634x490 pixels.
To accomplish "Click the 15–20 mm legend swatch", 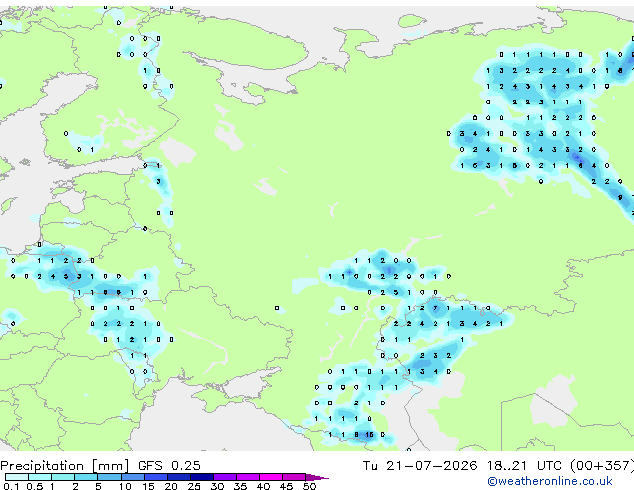I will tap(155, 477).
